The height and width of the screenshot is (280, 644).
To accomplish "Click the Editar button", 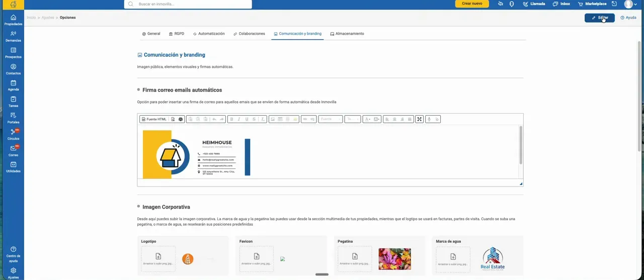I will point(599,18).
